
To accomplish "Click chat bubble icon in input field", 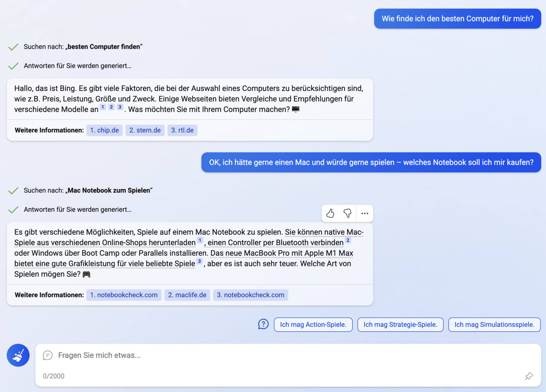I will click(x=47, y=355).
